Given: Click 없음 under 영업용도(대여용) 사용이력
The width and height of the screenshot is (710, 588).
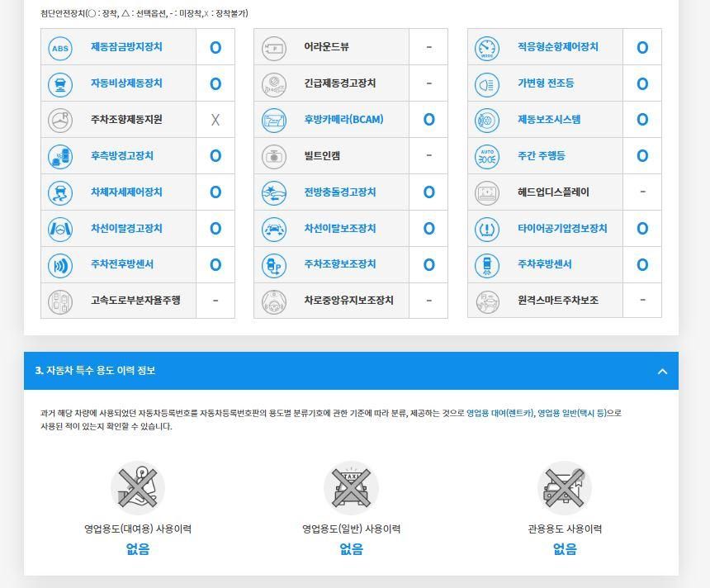Looking at the screenshot, I should (x=138, y=549).
